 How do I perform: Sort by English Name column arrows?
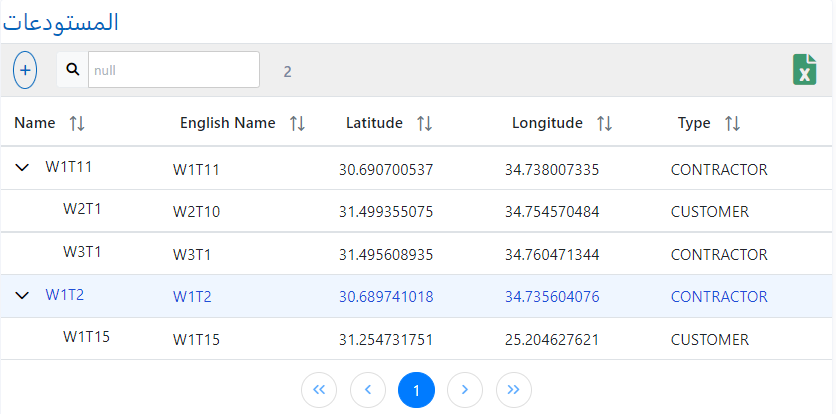click(297, 123)
